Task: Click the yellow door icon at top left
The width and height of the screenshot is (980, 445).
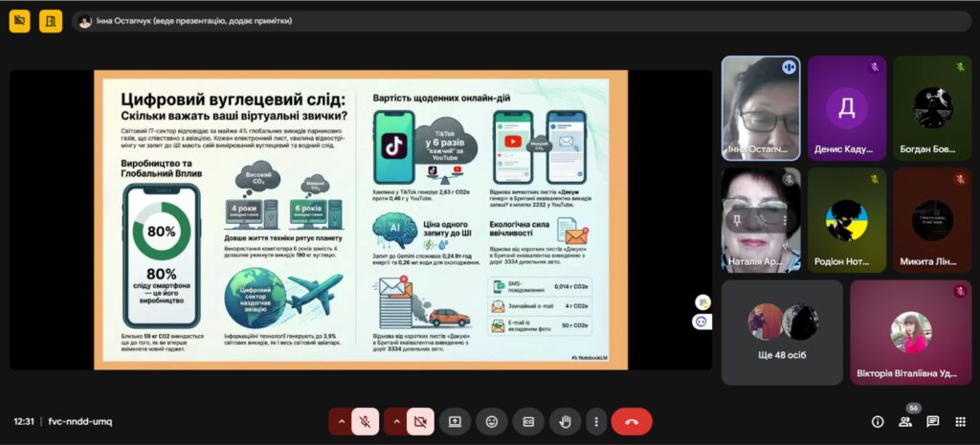Action: [x=51, y=20]
